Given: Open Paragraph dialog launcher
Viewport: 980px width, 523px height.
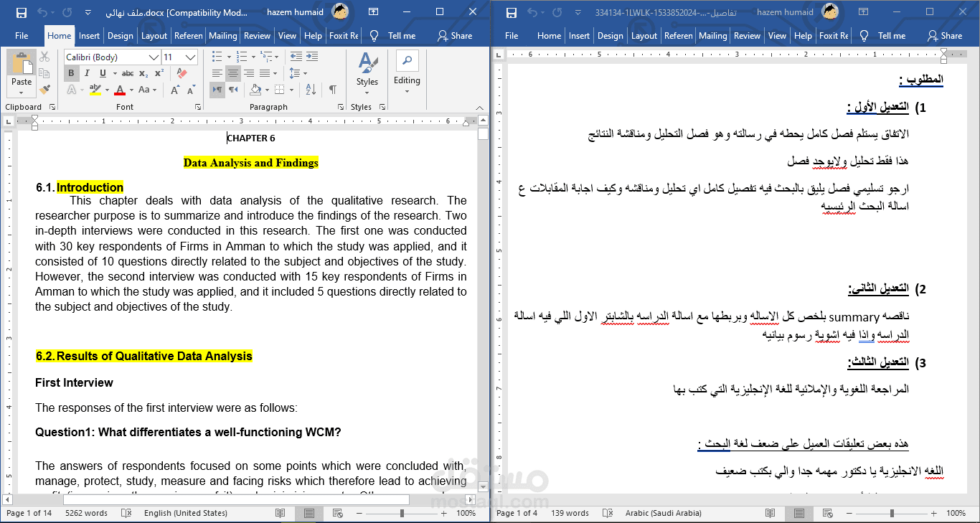Looking at the screenshot, I should [x=340, y=107].
